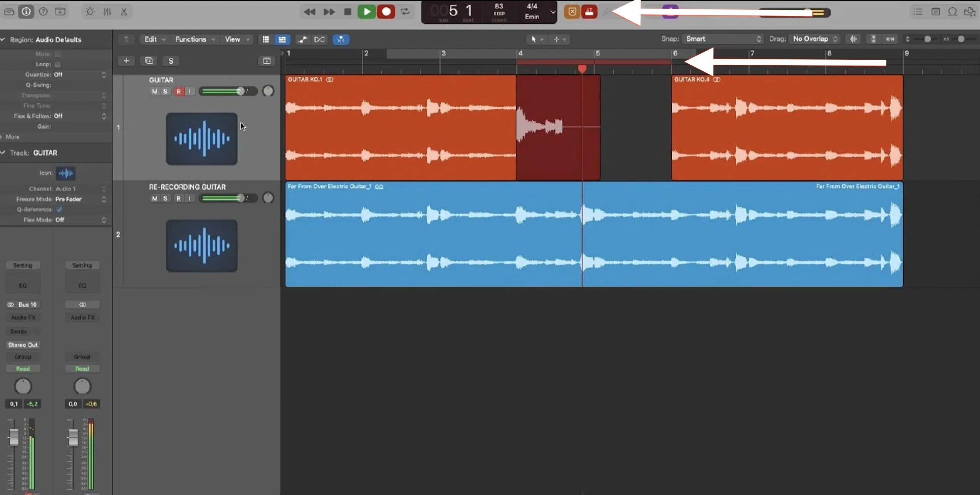Collapse the Region Audio Defaults section
The width and height of the screenshot is (980, 495).
tap(3, 39)
